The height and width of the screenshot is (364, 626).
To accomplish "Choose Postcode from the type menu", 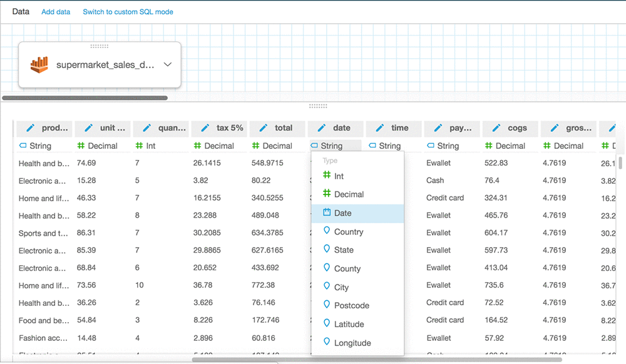I will click(x=357, y=305).
